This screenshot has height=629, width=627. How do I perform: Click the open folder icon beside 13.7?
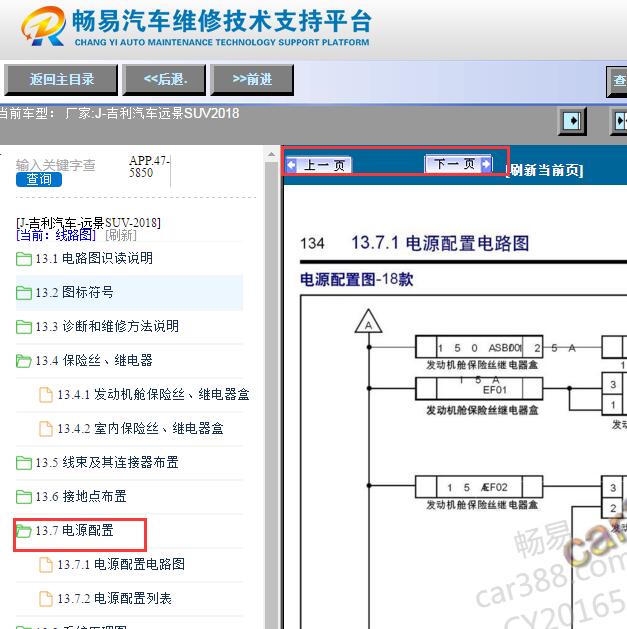click(x=24, y=531)
